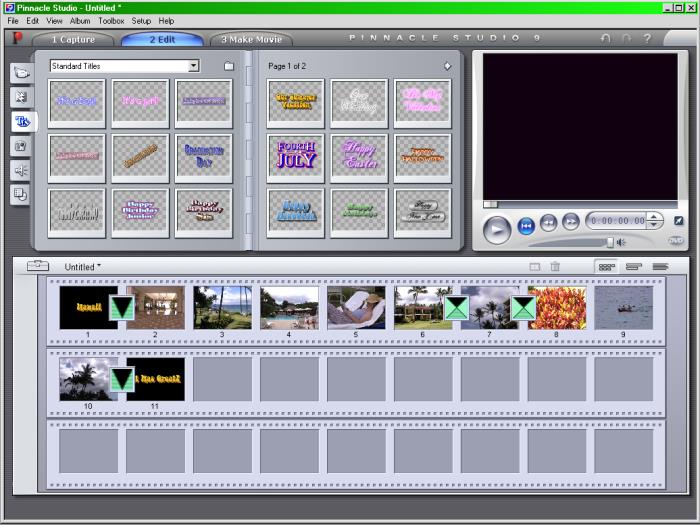Click the browse folder icon in album
The image size is (700, 525).
tap(229, 66)
